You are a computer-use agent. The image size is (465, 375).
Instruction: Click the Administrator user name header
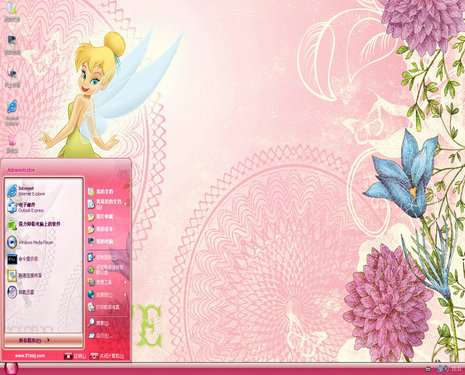21,170
